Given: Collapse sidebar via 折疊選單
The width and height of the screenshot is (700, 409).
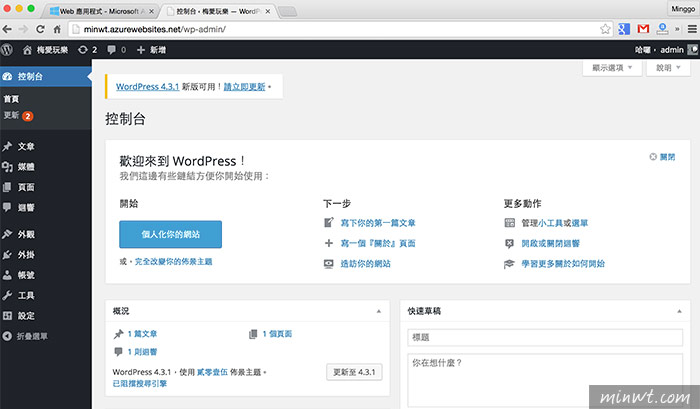Looking at the screenshot, I should point(25,336).
